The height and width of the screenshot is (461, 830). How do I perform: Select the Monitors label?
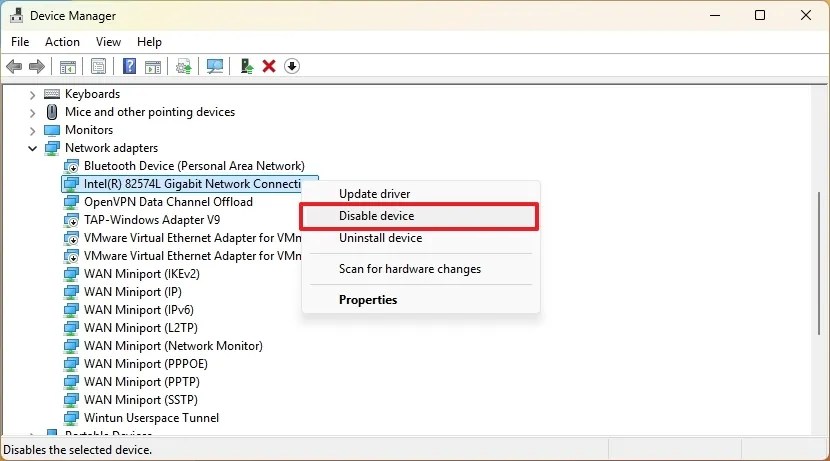point(89,130)
